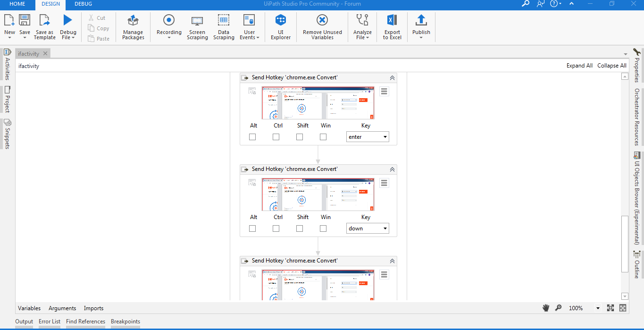The image size is (644, 330).
Task: Check Ctrl in the down hotkey activity
Action: pyautogui.click(x=276, y=228)
